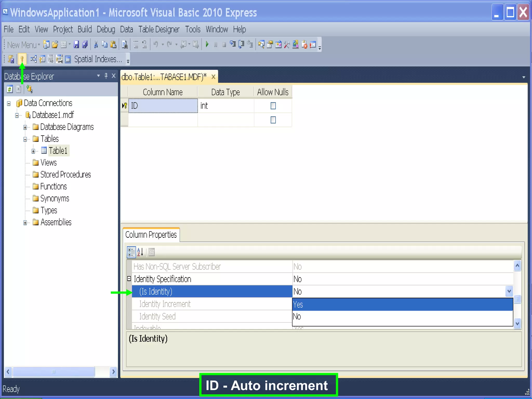Viewport: 532px width, 399px height.
Task: Open the Table Designer menu
Action: point(159,29)
